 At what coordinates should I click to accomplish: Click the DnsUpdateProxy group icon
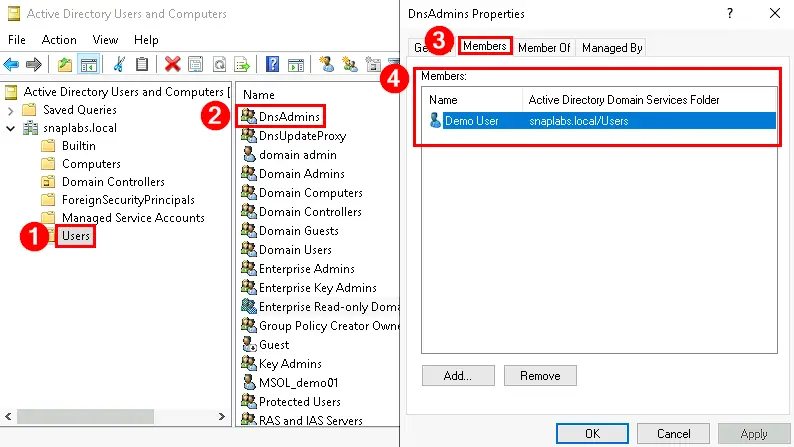pos(248,135)
